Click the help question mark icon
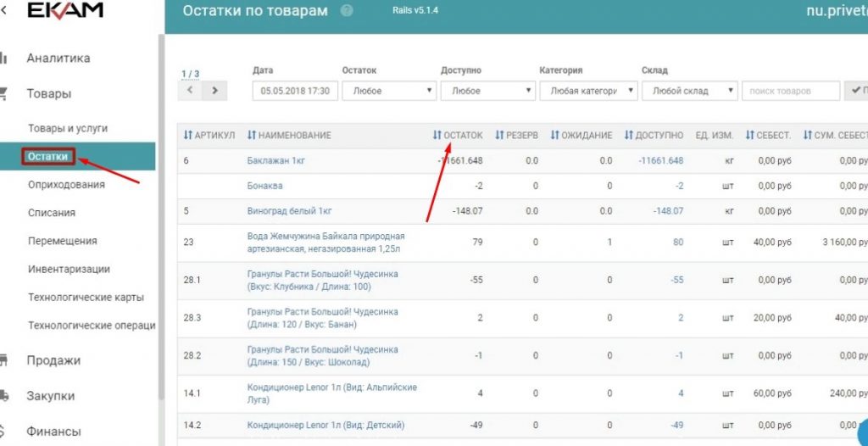Viewport: 868px width, 446px height. 347,10
